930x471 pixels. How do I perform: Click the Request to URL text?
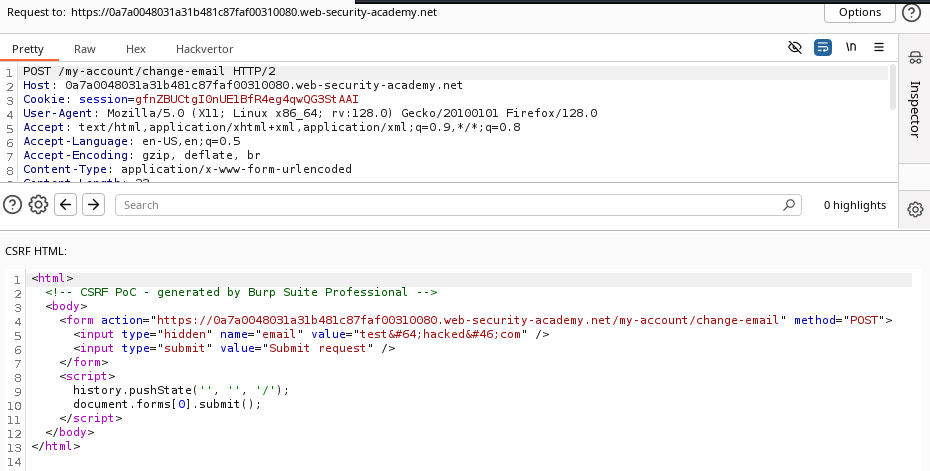point(254,12)
